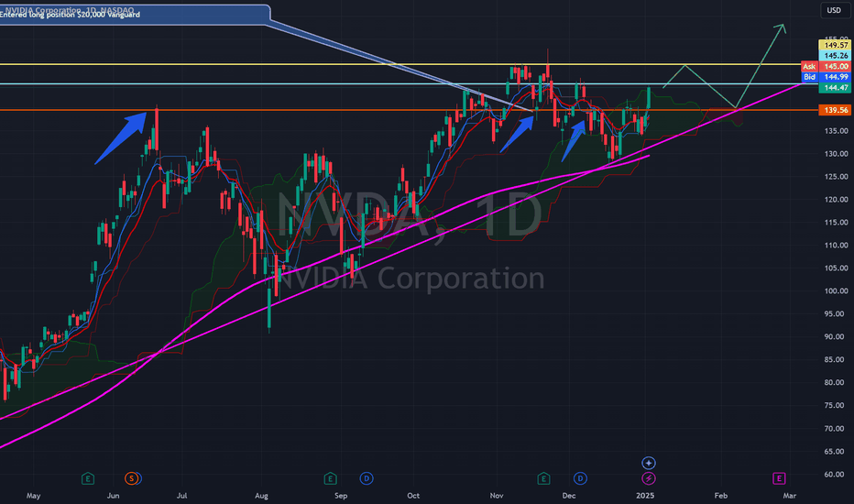This screenshot has width=854, height=504.
Task: Click the Oct label on the time axis
Action: (x=413, y=496)
